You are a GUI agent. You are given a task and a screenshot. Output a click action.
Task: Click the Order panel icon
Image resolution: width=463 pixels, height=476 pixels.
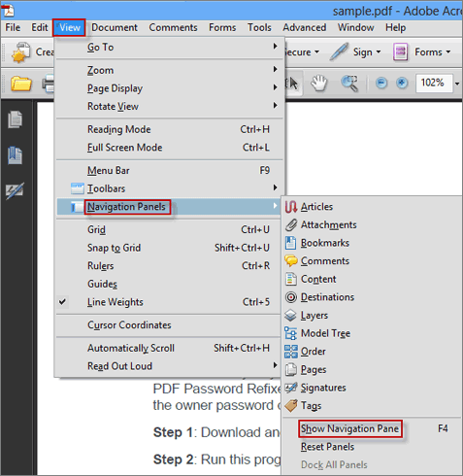tap(290, 352)
